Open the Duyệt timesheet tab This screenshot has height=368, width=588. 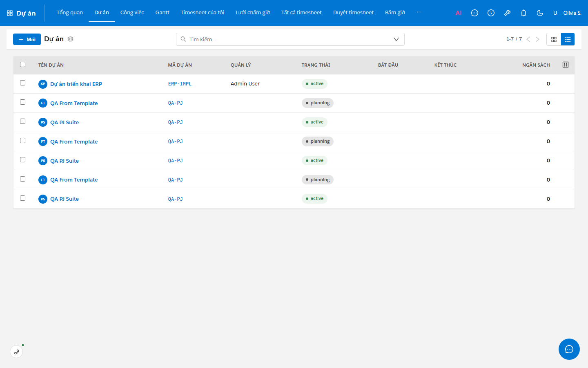coord(353,13)
